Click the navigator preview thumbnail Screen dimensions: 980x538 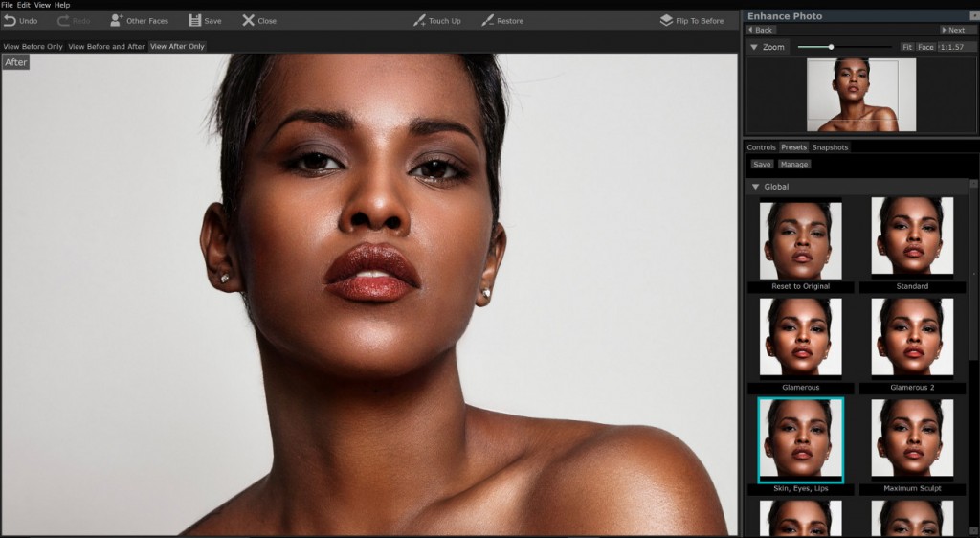(x=861, y=95)
